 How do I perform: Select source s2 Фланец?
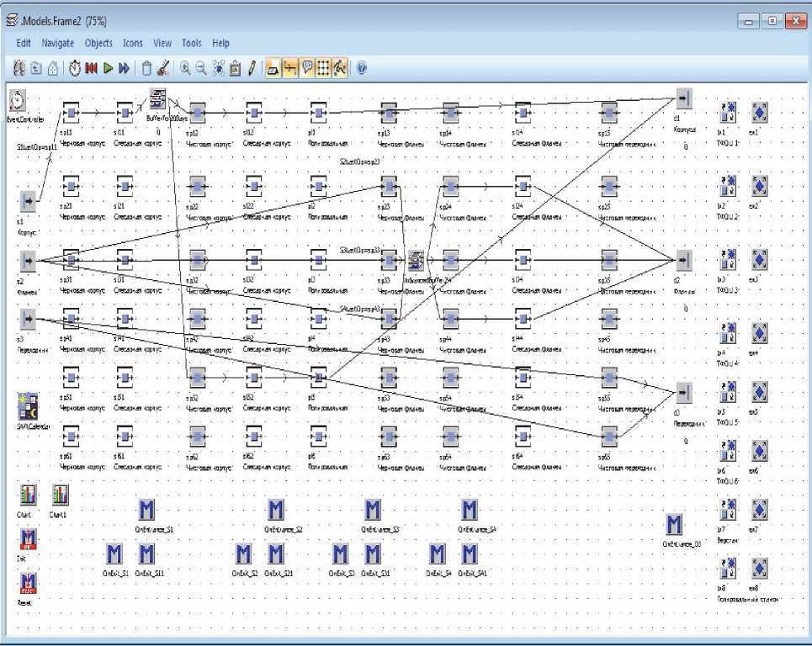click(x=28, y=261)
